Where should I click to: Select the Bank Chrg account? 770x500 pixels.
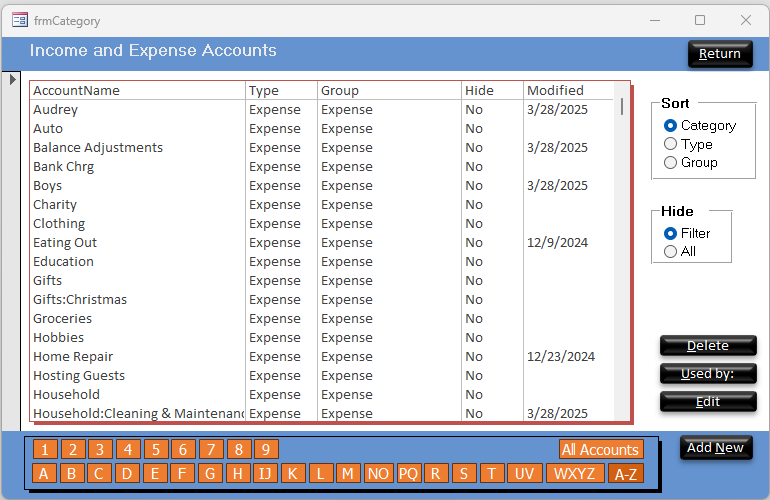322,167
